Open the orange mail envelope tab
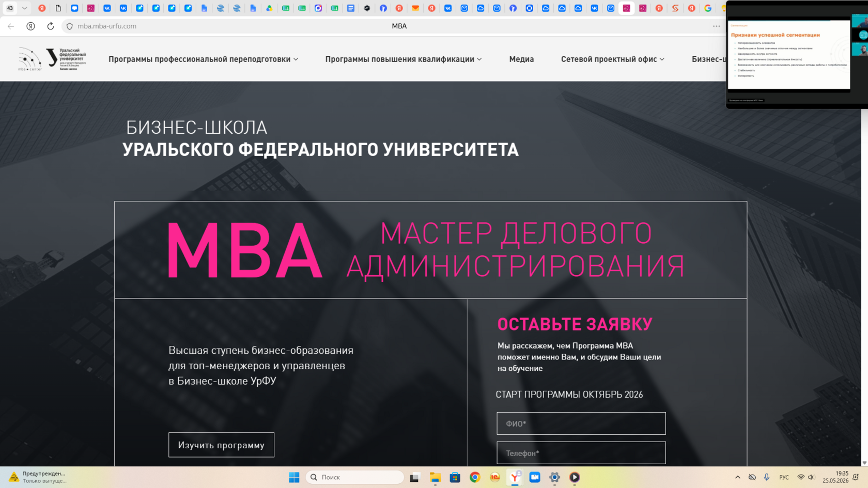 click(415, 8)
